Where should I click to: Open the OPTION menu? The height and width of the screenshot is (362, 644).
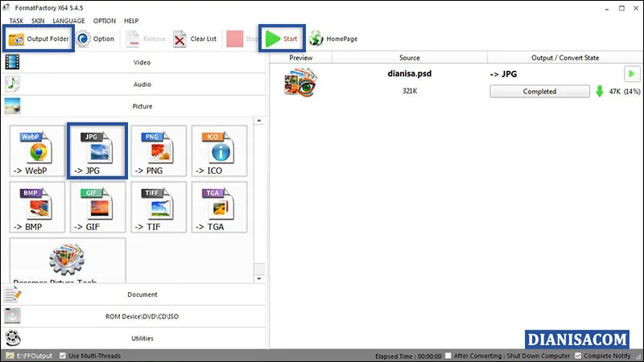105,21
